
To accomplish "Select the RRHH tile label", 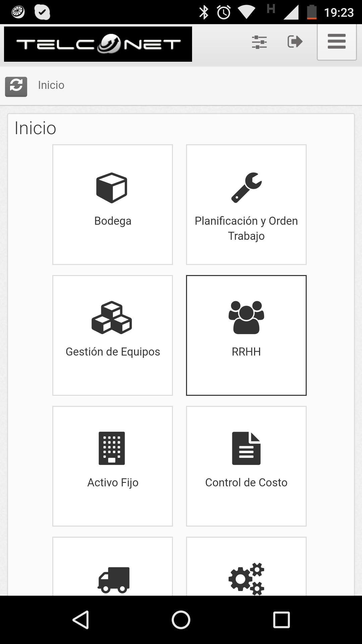I will coord(246,352).
